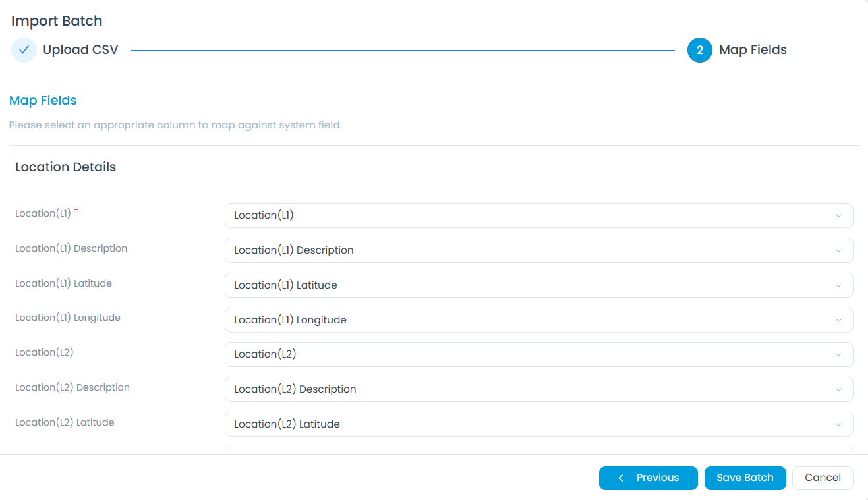Click the Map Fields step label
The image size is (868, 500).
(x=753, y=50)
